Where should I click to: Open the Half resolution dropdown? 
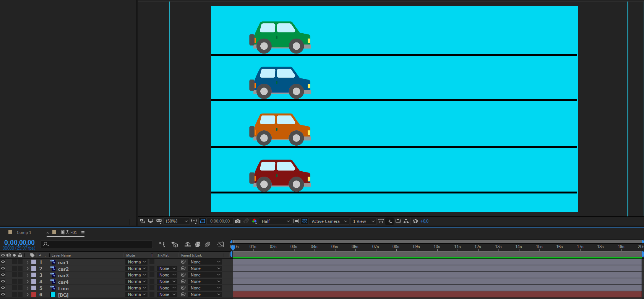point(275,221)
